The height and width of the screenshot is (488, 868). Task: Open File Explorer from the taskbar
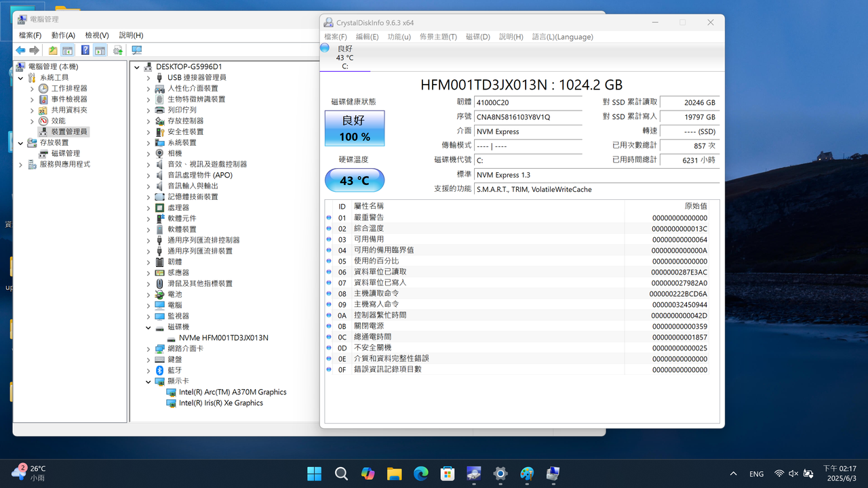coord(395,473)
